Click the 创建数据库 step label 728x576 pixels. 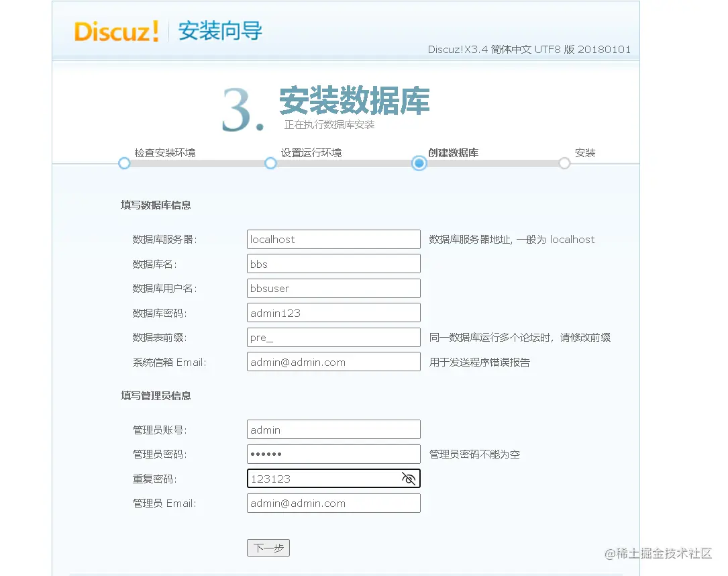453,153
